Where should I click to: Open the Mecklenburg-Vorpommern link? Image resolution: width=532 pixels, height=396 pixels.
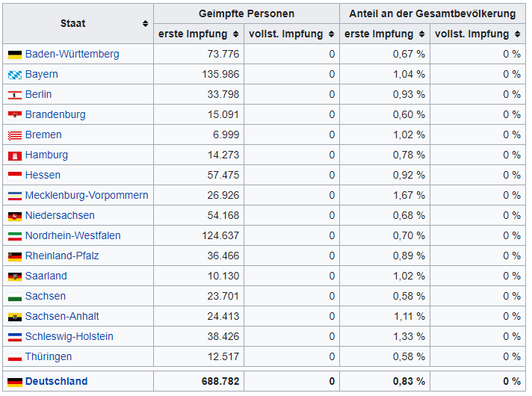87,196
